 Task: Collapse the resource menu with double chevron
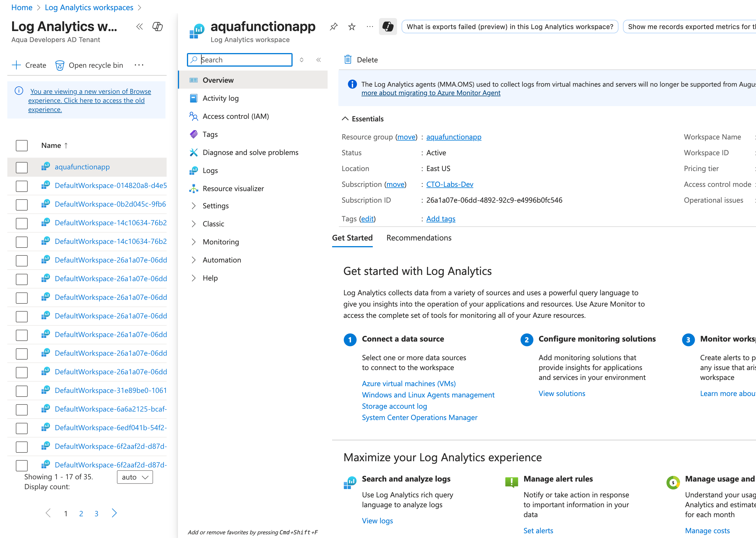point(319,60)
